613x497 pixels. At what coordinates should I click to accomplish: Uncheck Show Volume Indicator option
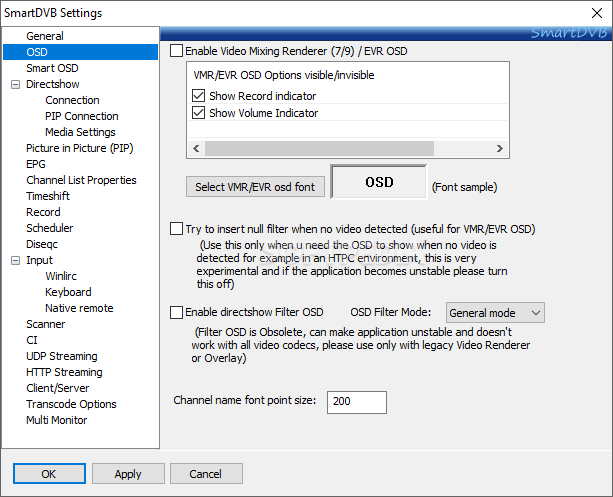point(199,113)
